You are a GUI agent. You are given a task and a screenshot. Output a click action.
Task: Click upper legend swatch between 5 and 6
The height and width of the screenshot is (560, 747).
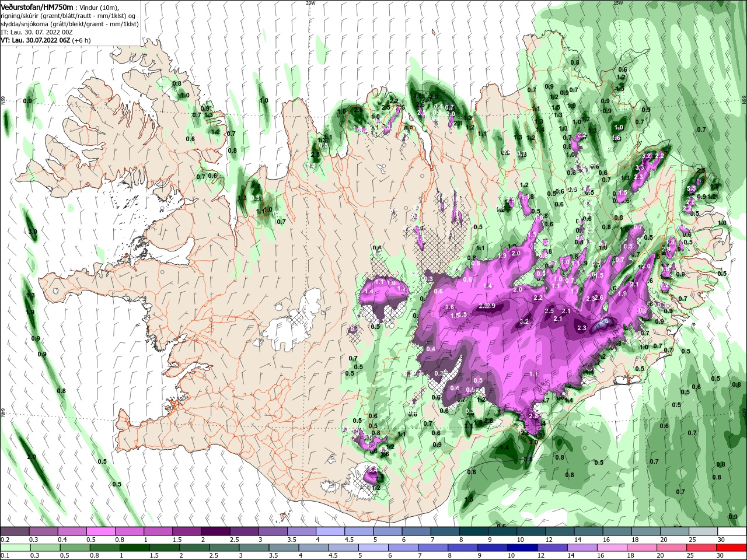click(x=388, y=531)
